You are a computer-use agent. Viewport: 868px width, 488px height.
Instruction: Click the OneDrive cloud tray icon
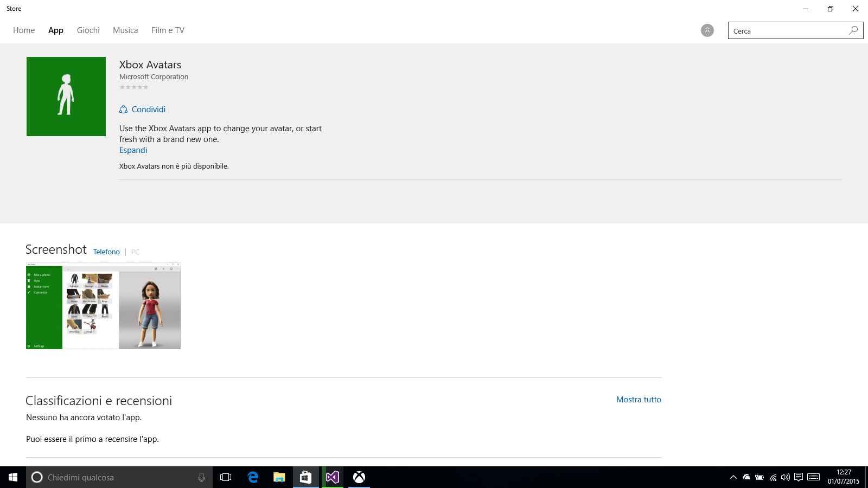point(746,477)
